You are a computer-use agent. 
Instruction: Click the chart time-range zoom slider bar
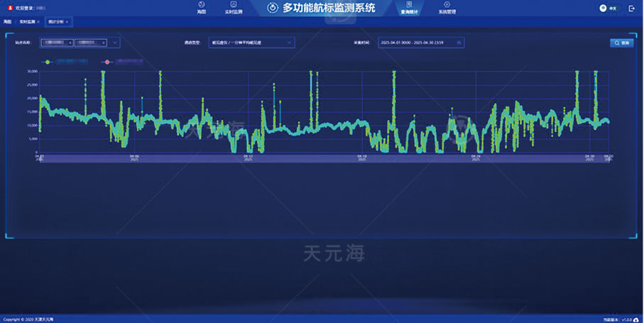(x=324, y=160)
